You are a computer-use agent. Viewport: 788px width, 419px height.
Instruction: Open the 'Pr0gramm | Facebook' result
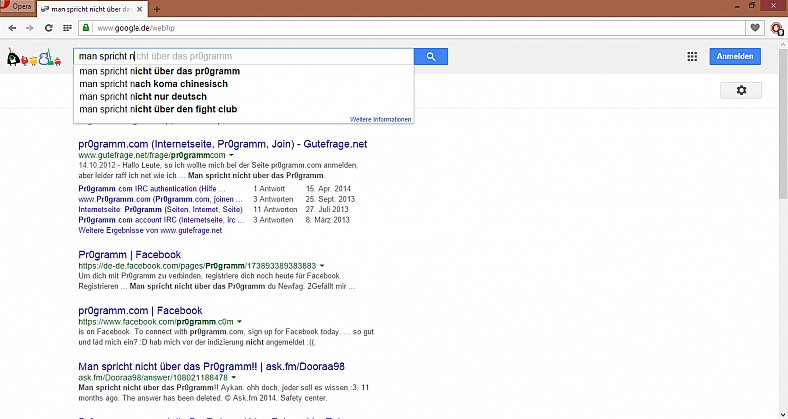130,255
